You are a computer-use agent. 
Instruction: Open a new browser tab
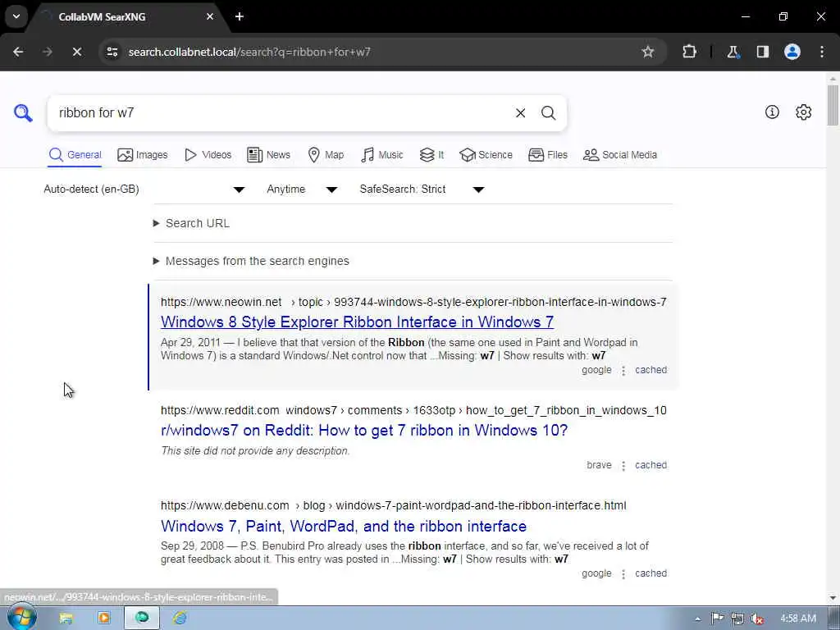240,16
